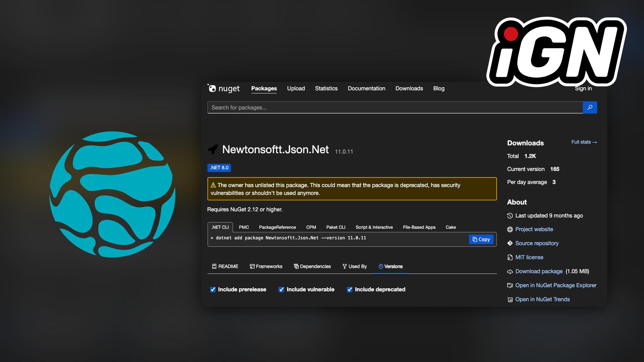
Task: Click the Requires NuGet 2.12 or higher text
Action: [x=245, y=209]
